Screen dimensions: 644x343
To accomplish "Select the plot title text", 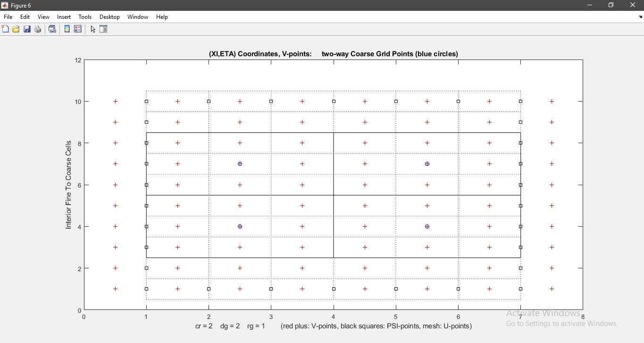I will (x=333, y=54).
